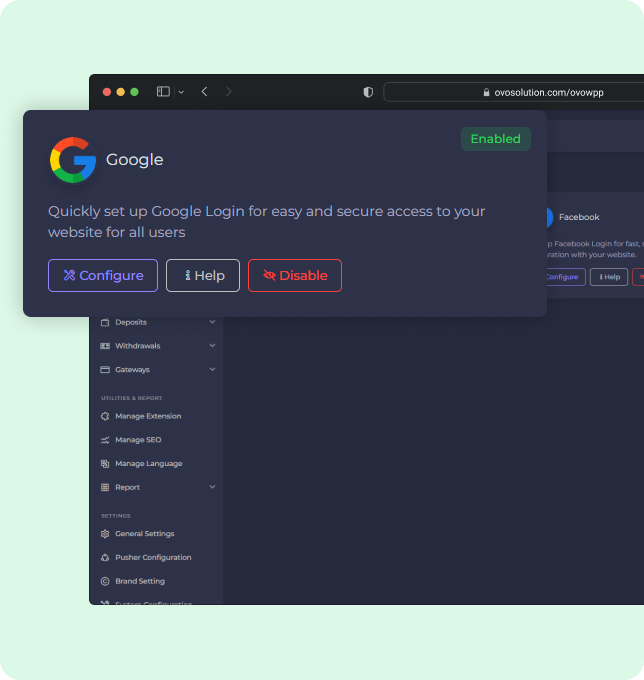Click the General Settings gear icon

point(105,534)
